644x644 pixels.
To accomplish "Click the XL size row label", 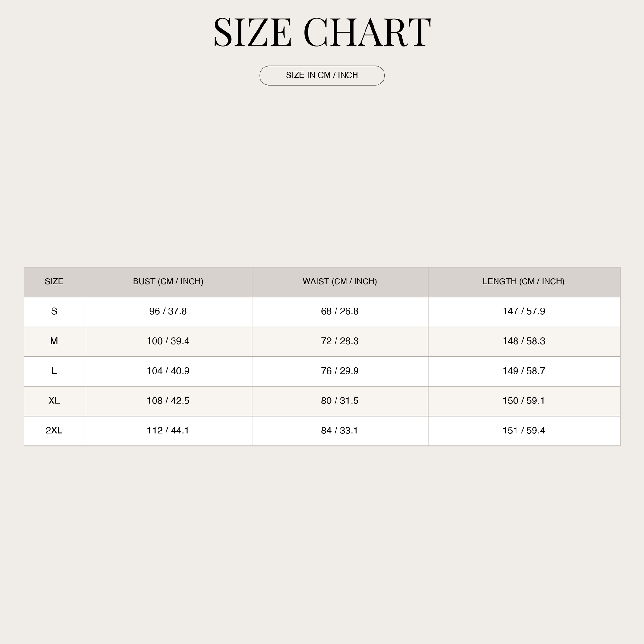I will [54, 401].
